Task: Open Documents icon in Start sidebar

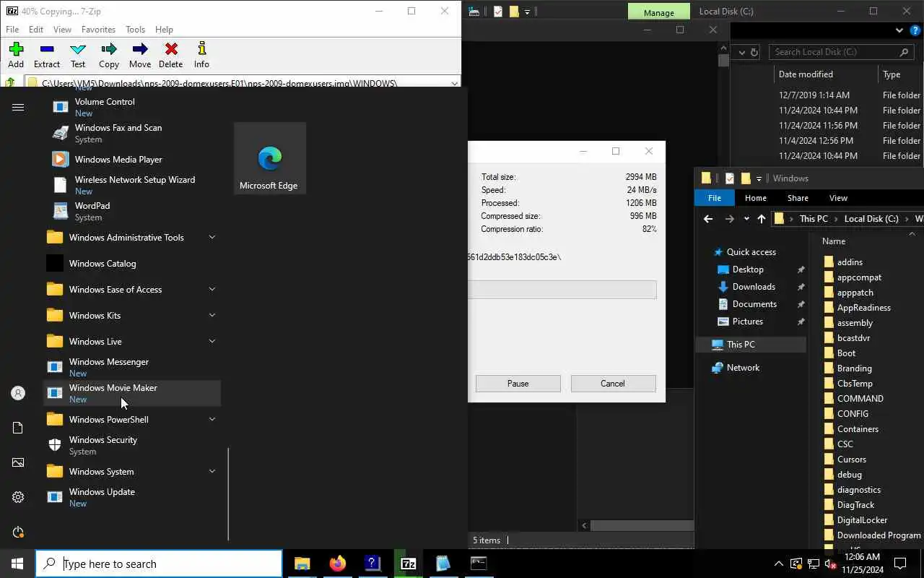Action: [x=18, y=428]
